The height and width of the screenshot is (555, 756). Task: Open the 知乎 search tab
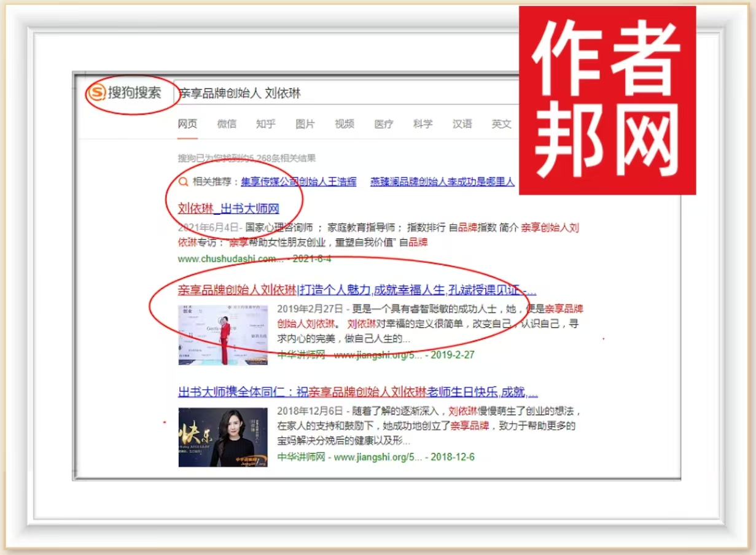click(266, 124)
